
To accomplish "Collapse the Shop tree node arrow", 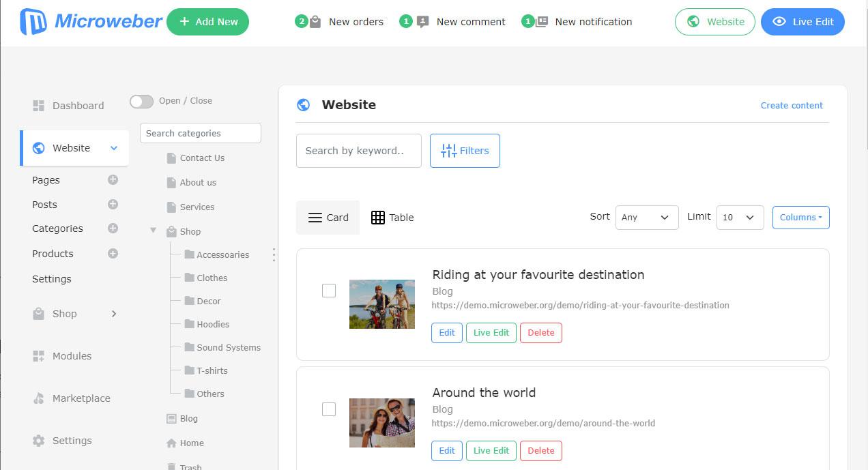I will pyautogui.click(x=154, y=231).
